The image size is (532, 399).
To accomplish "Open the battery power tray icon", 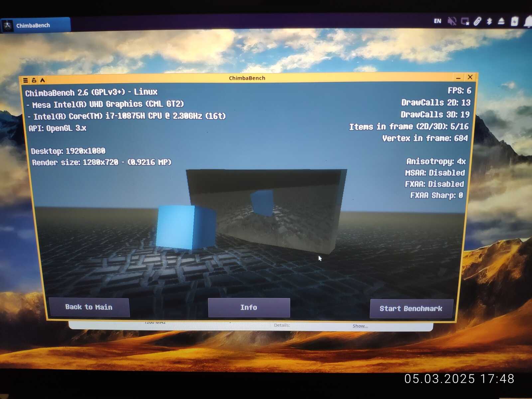I will [x=514, y=21].
